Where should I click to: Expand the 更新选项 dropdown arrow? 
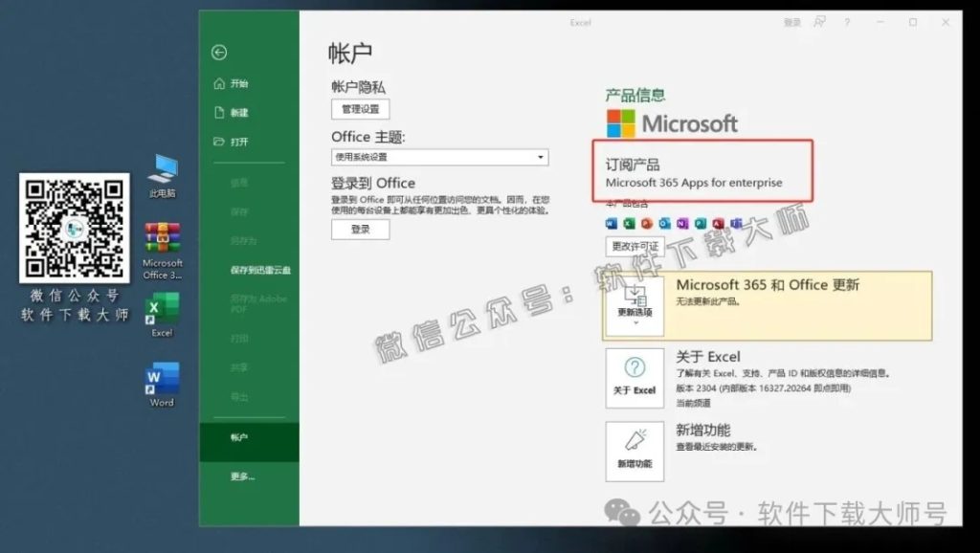pyautogui.click(x=635, y=322)
